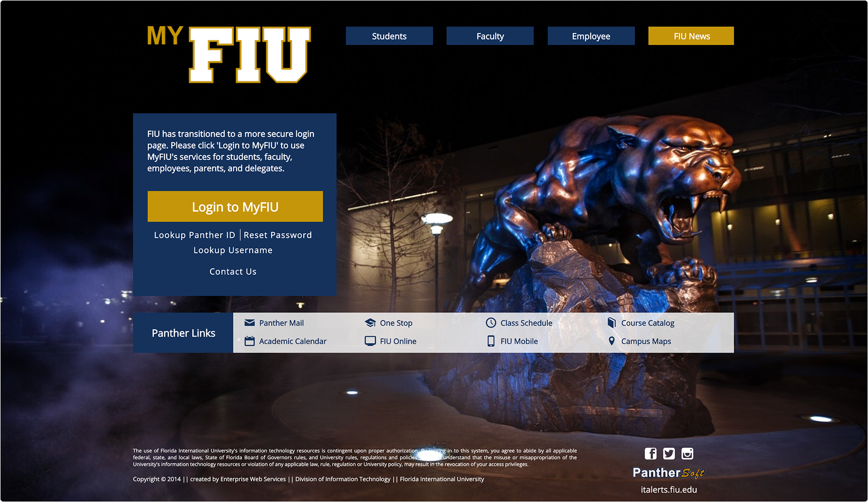The width and height of the screenshot is (868, 502).
Task: Click the Course Catalog book icon
Action: (612, 324)
